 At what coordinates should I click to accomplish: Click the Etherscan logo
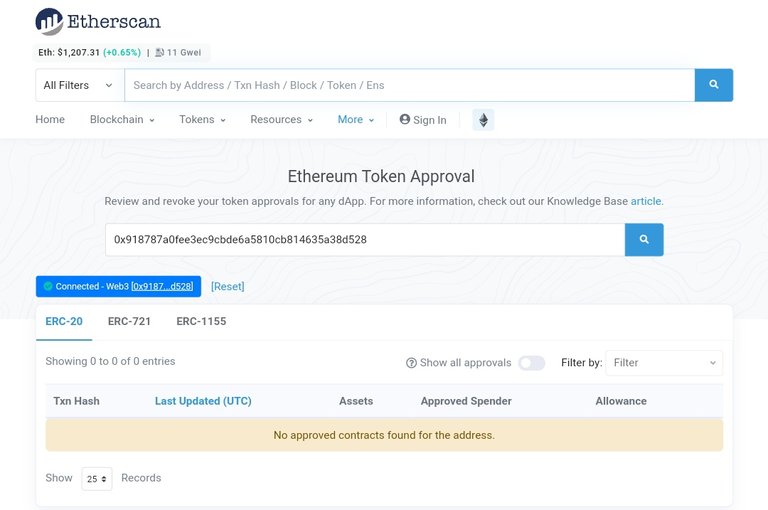(98, 22)
